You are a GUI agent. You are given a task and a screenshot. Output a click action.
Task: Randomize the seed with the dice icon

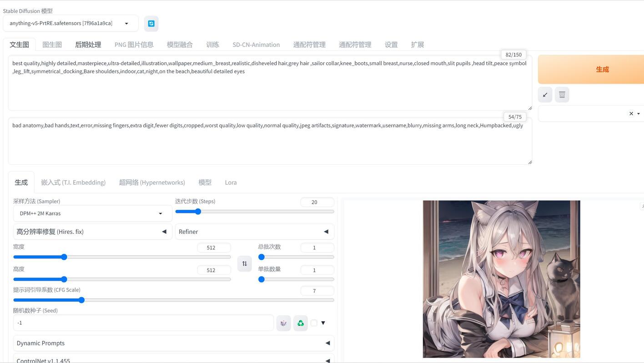pyautogui.click(x=283, y=323)
